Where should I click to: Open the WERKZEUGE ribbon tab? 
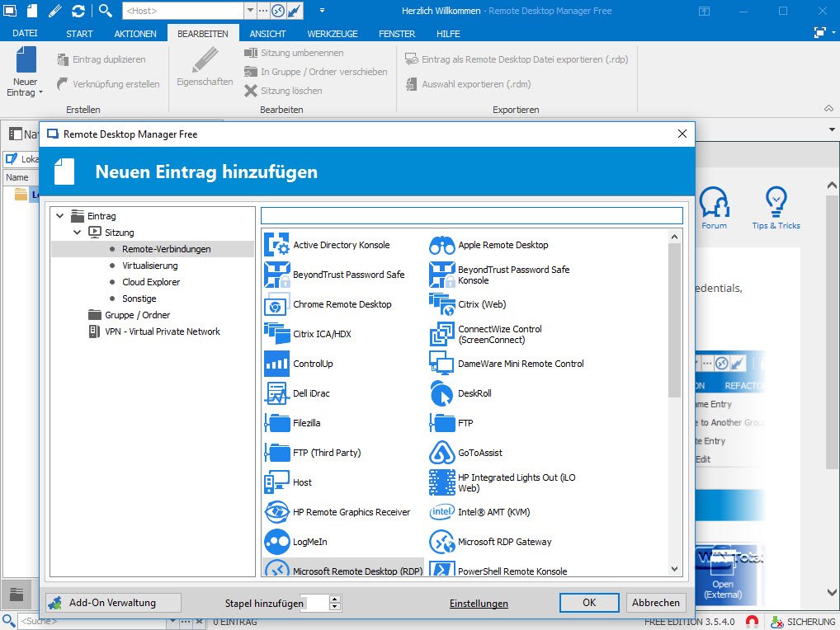click(332, 34)
